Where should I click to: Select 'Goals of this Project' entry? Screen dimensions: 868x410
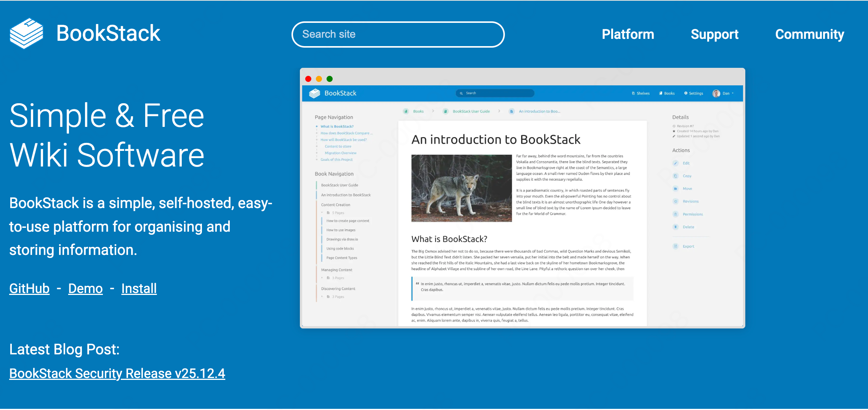coord(336,160)
